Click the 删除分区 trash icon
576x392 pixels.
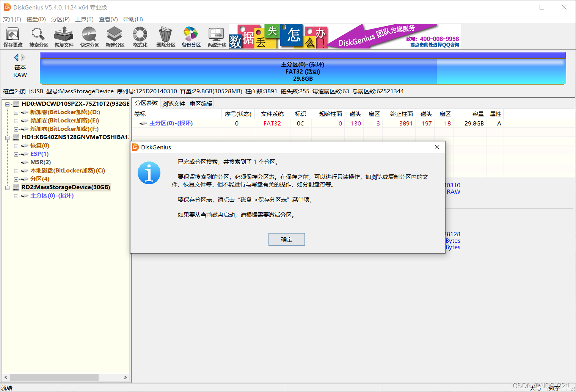tap(166, 37)
